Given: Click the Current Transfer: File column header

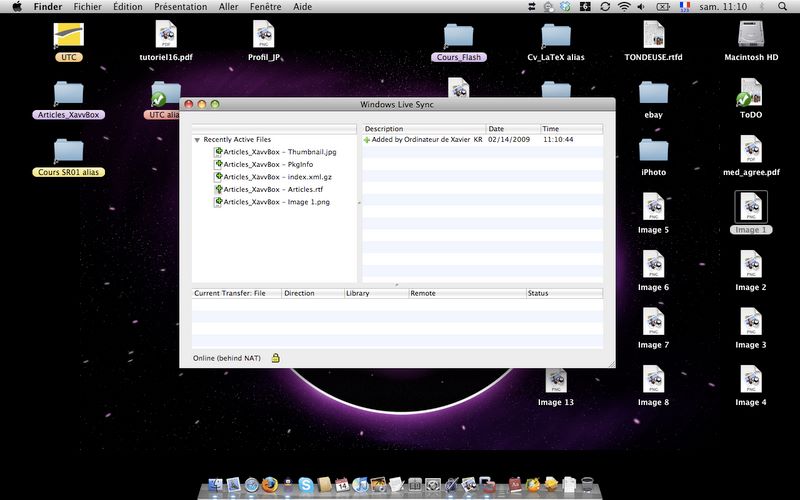Looking at the screenshot, I should [x=237, y=293].
